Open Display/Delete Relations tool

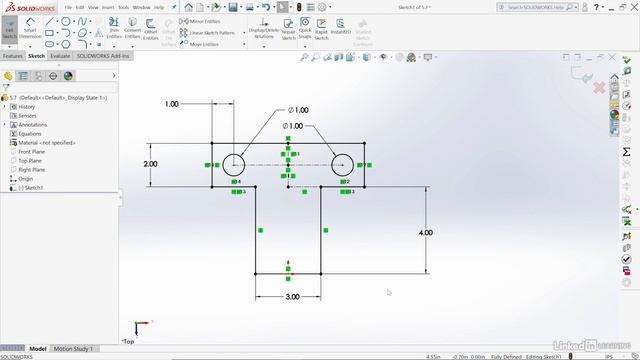pos(264,29)
